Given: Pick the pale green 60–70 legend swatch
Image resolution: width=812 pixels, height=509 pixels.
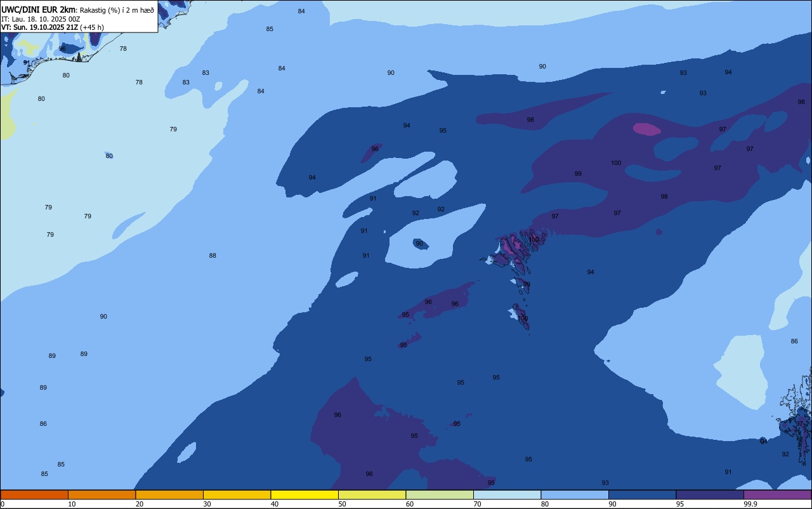Looking at the screenshot, I should pyautogui.click(x=440, y=494).
